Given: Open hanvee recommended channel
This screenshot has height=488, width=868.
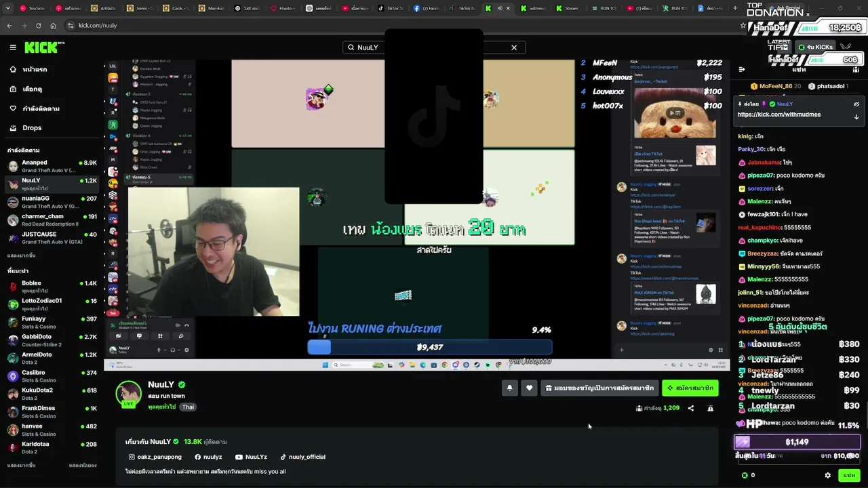Looking at the screenshot, I should point(52,430).
